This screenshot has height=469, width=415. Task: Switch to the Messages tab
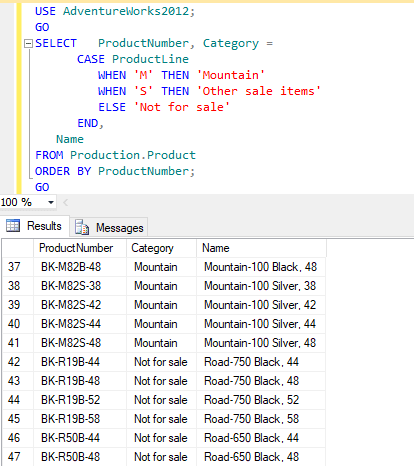coord(109,228)
